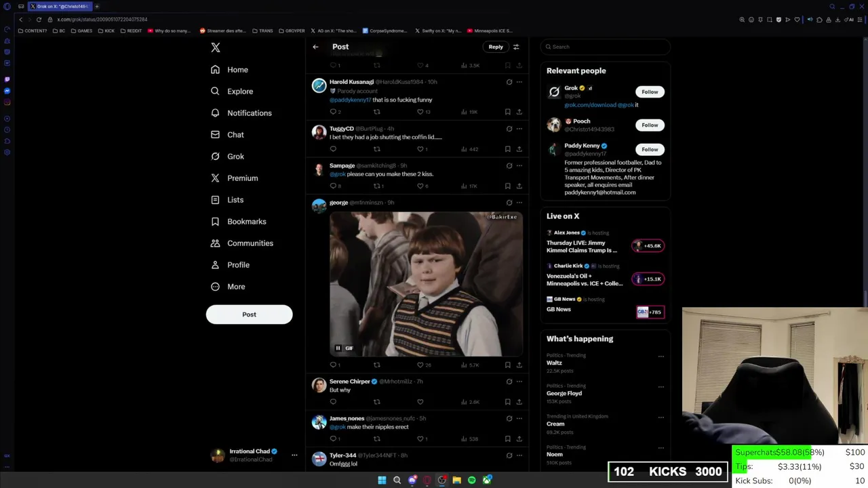Focus the Search input field

click(606, 47)
